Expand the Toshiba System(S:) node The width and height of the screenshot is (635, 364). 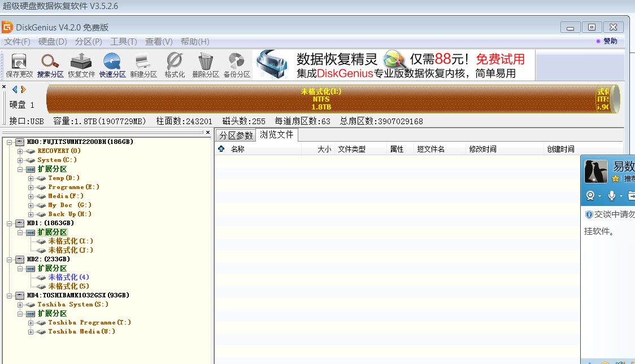20,305
